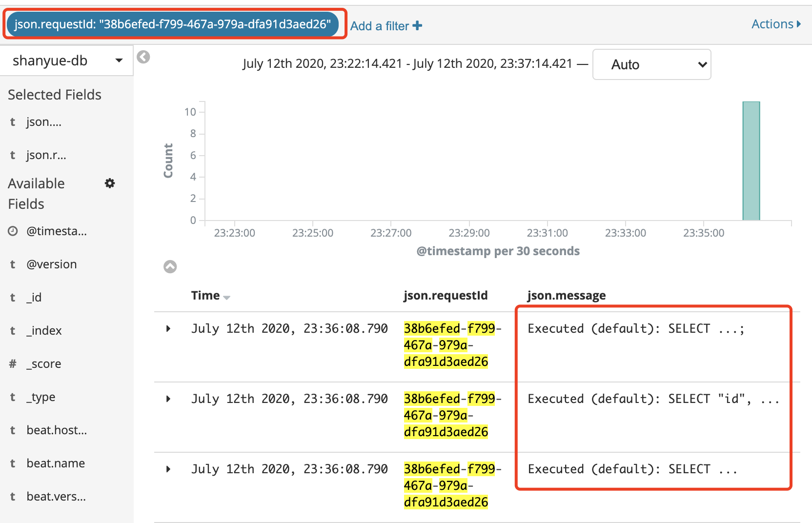Expand the third log row details
This screenshot has height=523, width=812.
168,469
